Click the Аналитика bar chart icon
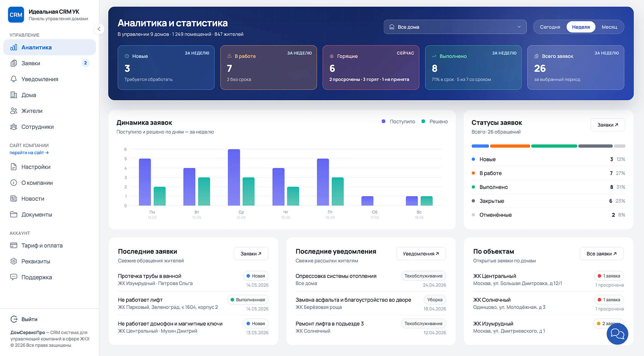Image resolution: width=644 pixels, height=356 pixels. [14, 47]
